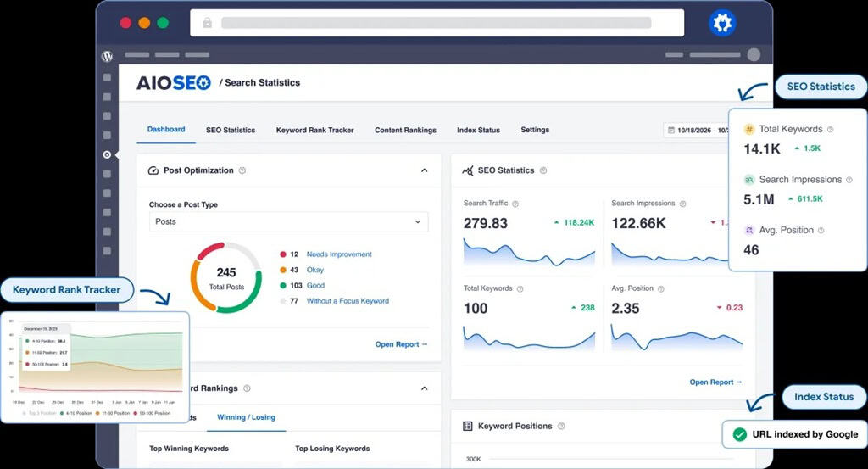Click help icon beside SEO Statistics heading
868x469 pixels.
click(543, 170)
